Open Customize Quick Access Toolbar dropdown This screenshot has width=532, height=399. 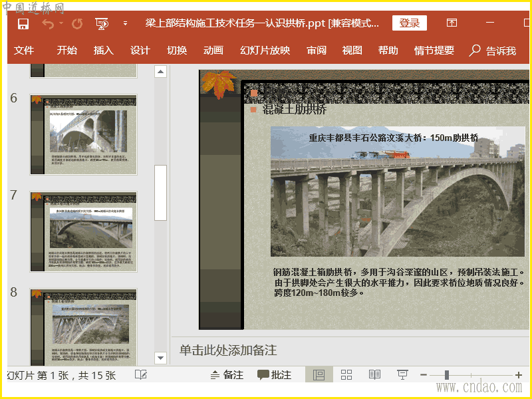pyautogui.click(x=125, y=23)
